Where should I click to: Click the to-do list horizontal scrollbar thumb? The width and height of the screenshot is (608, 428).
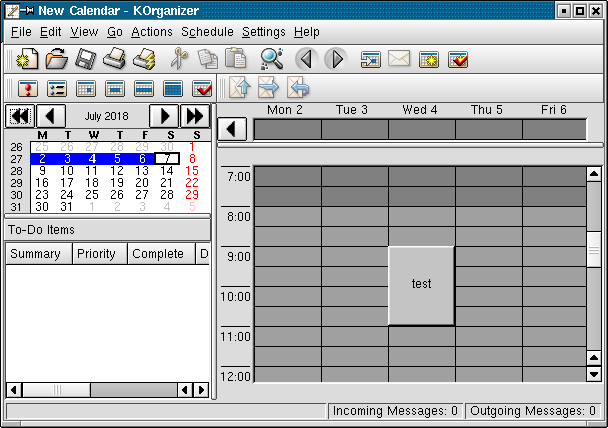57,390
